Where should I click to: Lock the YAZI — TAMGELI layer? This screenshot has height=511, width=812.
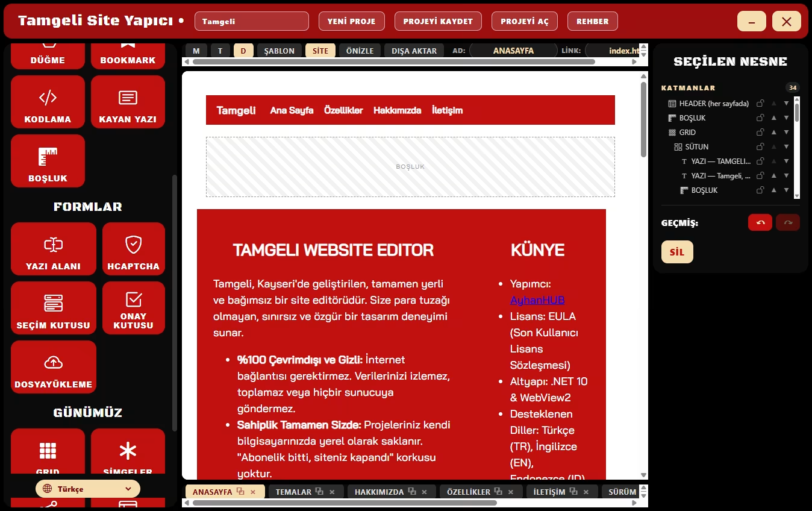[x=761, y=161]
